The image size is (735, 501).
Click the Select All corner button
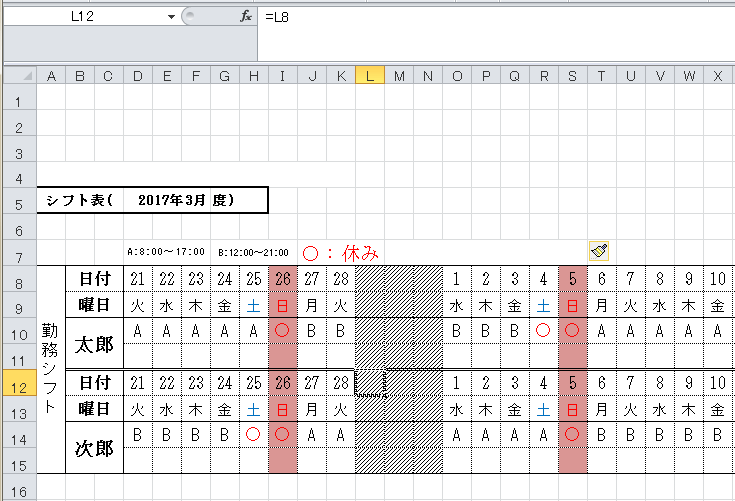tap(20, 75)
